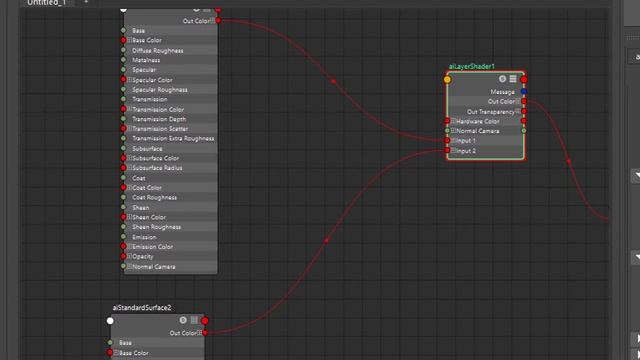Click the blue Message output port

[524, 91]
